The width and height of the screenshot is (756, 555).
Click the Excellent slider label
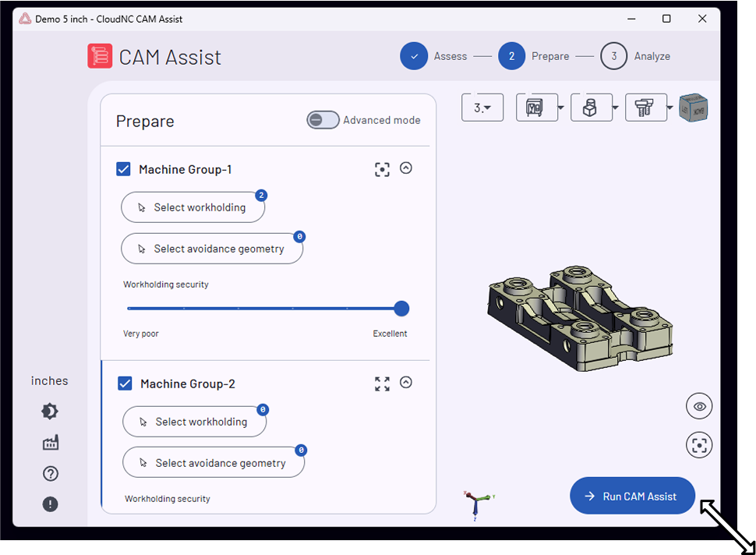coord(390,334)
